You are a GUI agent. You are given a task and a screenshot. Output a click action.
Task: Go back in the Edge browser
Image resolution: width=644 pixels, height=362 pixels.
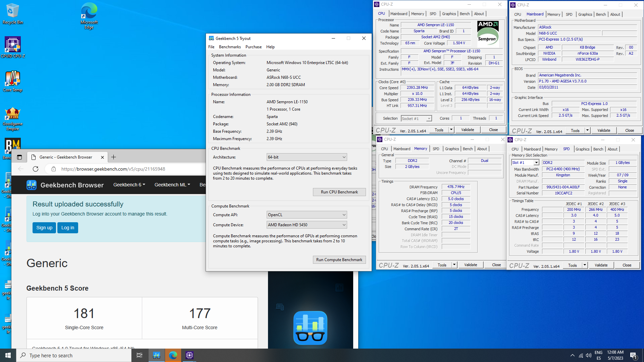point(21,169)
